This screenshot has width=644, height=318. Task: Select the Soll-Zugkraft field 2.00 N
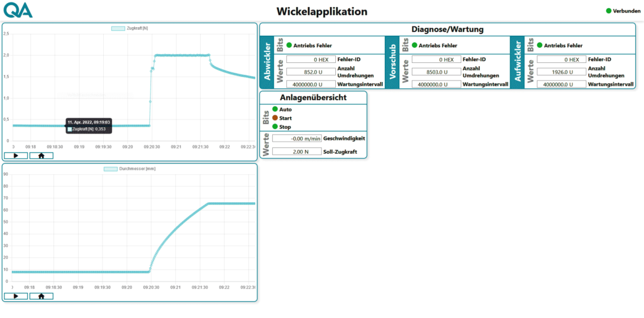tap(297, 151)
